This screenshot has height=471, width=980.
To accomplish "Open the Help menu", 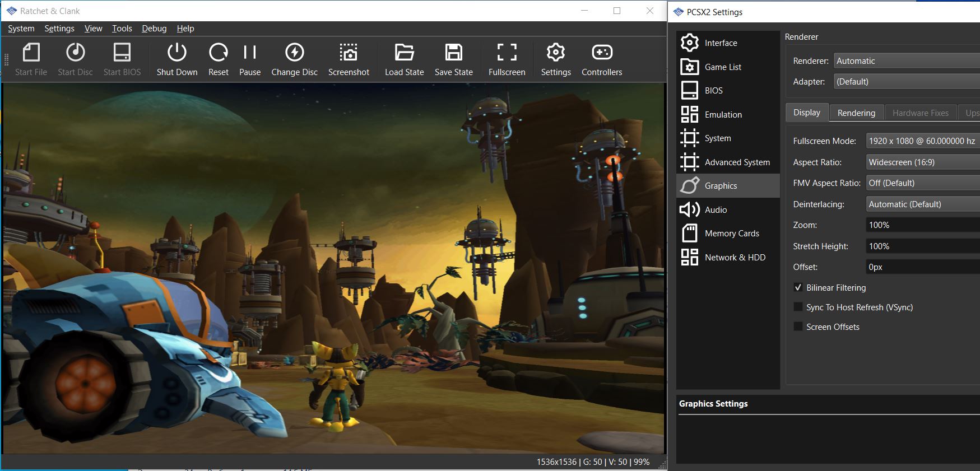I will click(x=185, y=28).
